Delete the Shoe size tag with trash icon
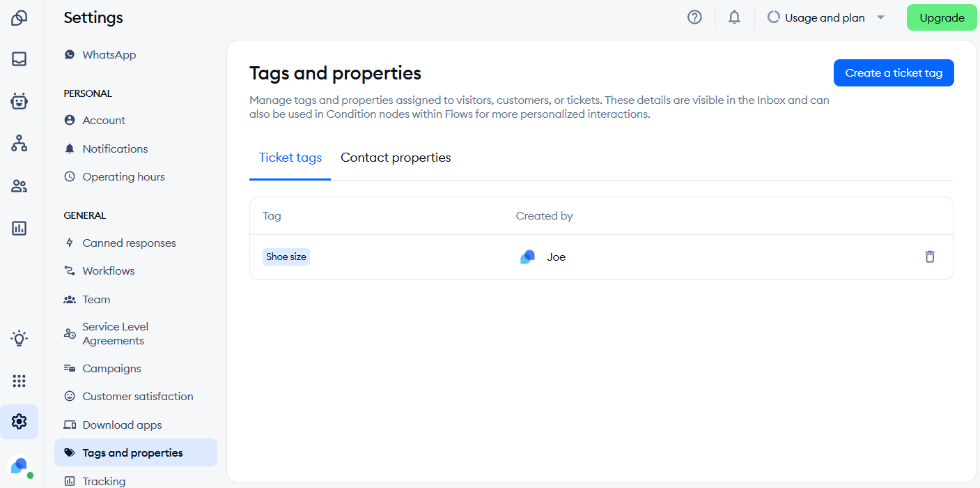980x488 pixels. 930,257
